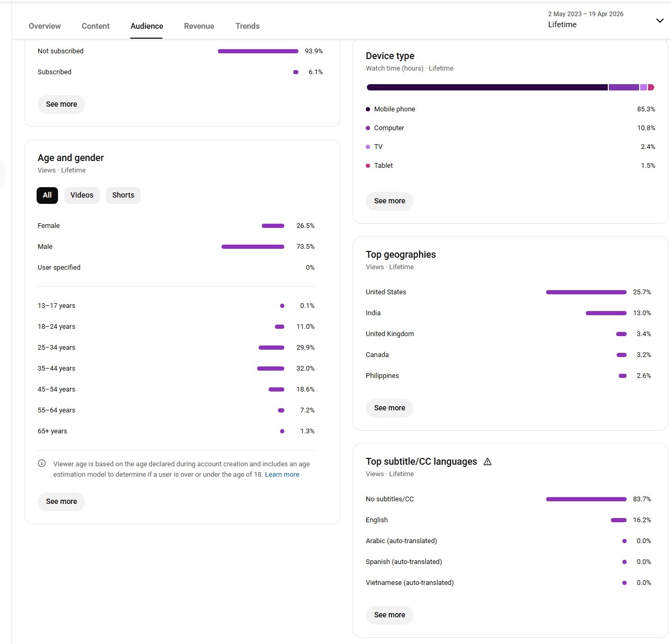Click the Computer legend dot

point(368,128)
